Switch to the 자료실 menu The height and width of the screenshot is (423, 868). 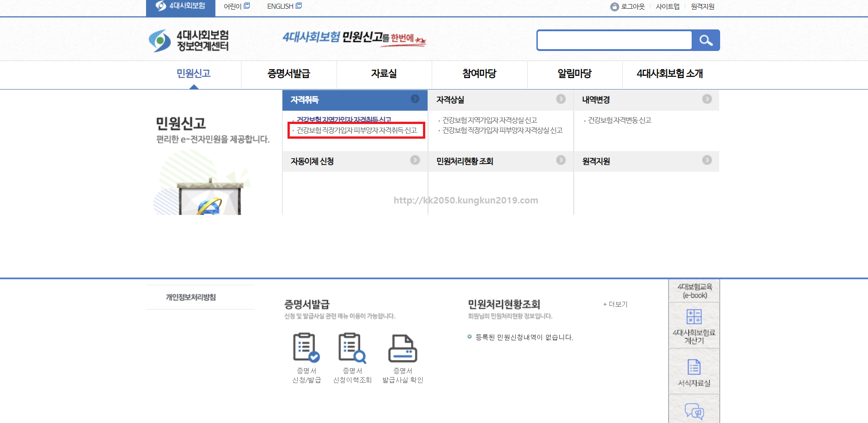tap(384, 74)
